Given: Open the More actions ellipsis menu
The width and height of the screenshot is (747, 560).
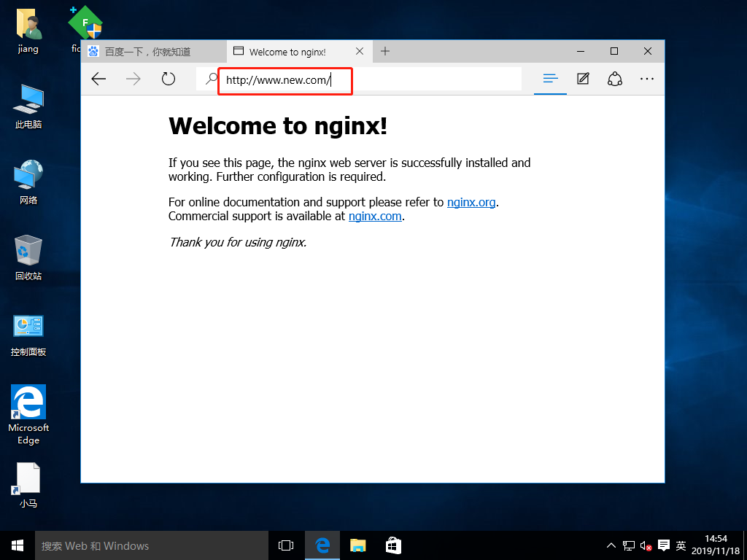Looking at the screenshot, I should 647,79.
